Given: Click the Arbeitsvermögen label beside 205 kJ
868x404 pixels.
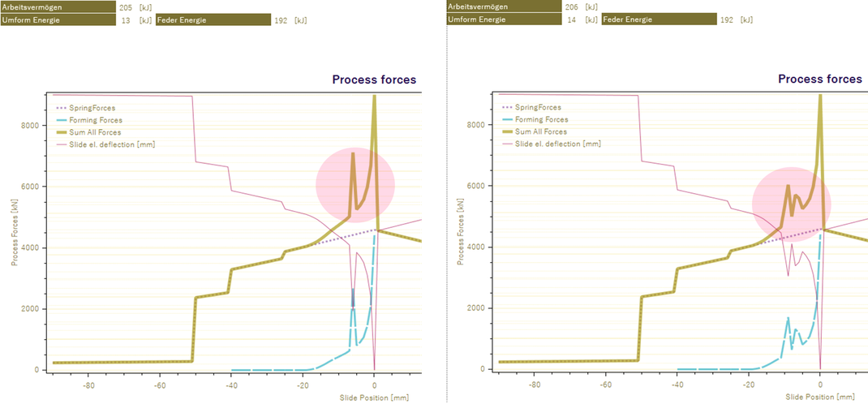Looking at the screenshot, I should (58, 7).
